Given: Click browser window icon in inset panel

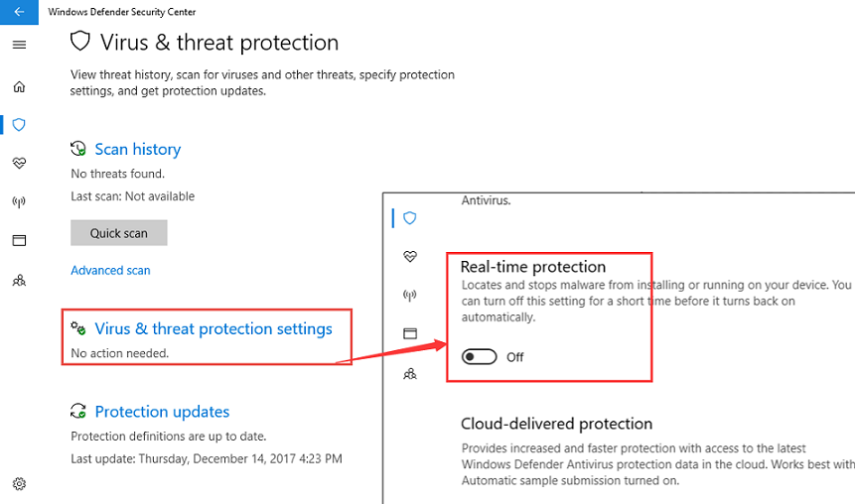Looking at the screenshot, I should coord(410,333).
